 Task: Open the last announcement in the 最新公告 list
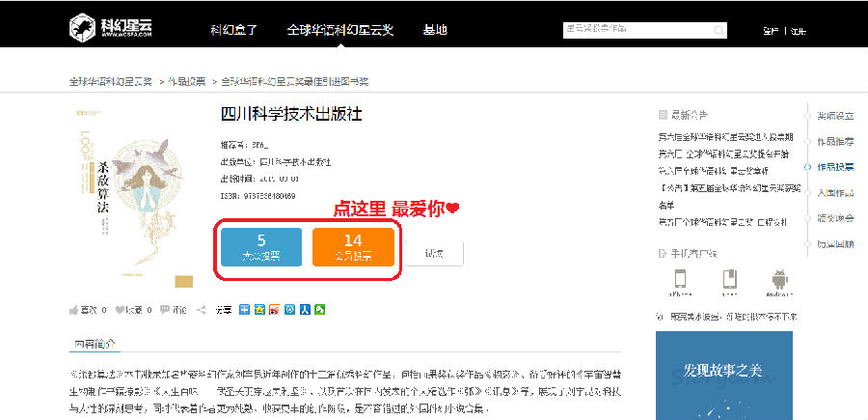[x=722, y=222]
